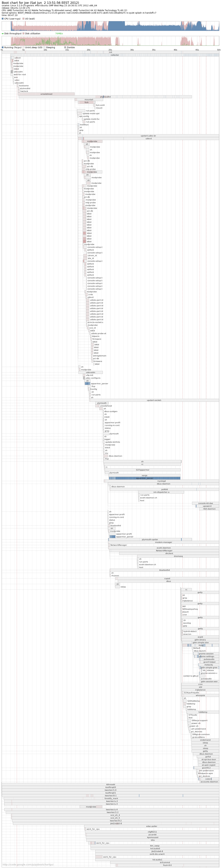
Task: Select the update-binfmts process label
Action: coord(112,442)
